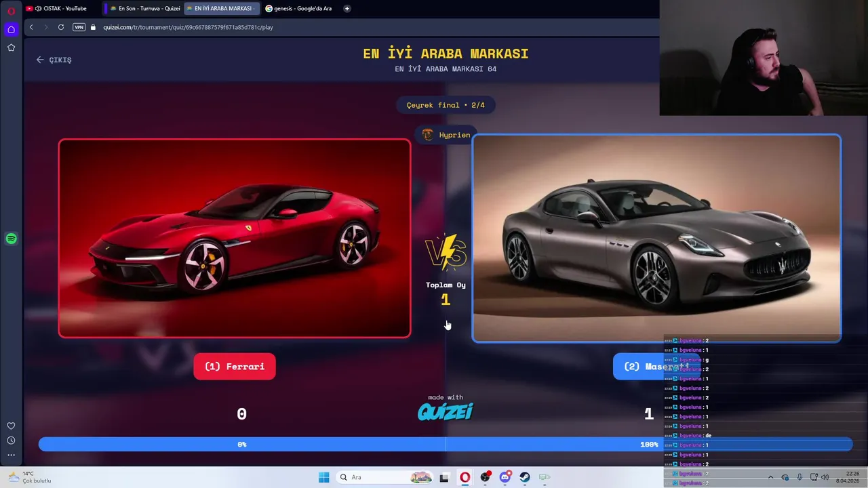Open the Opera main menu icon
Viewport: 868px width, 488px height.
(11, 11)
